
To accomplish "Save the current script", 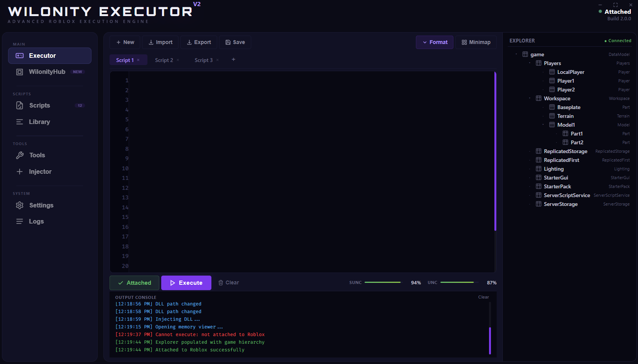I will pos(235,42).
